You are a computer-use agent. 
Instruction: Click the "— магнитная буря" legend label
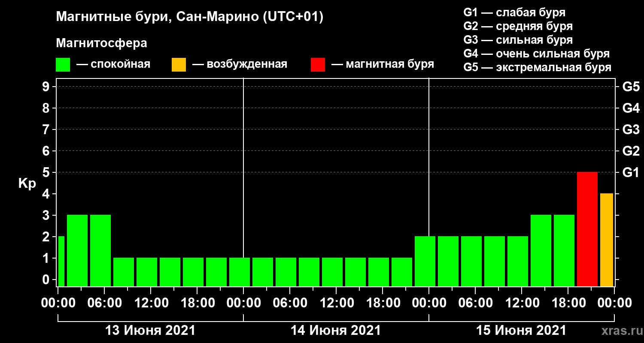coord(383,65)
